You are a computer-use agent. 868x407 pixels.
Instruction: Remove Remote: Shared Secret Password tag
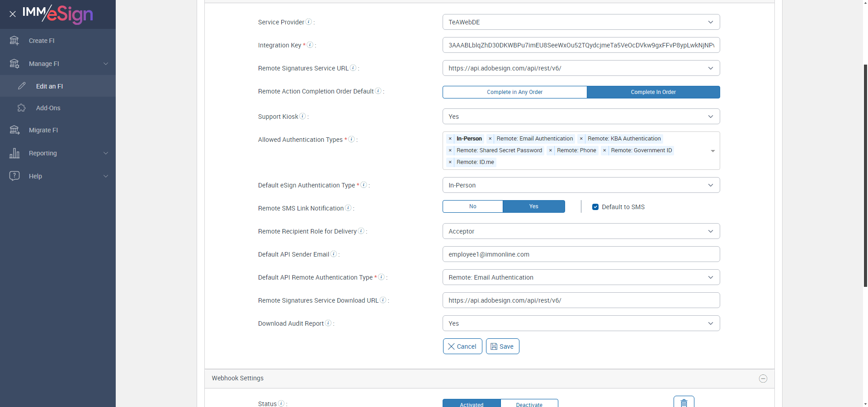(450, 150)
